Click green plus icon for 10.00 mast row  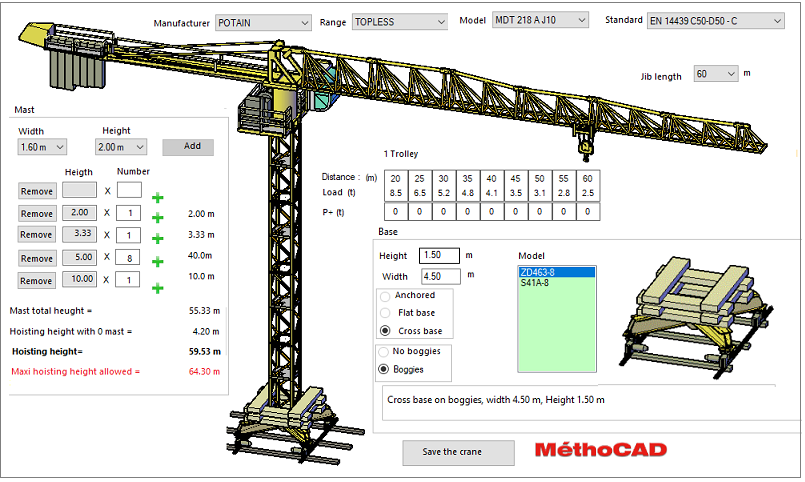coord(158,288)
